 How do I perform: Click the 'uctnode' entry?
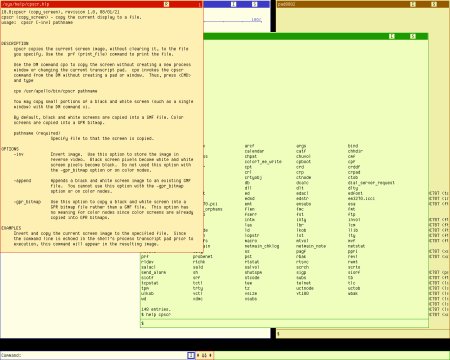pyautogui.click(x=305, y=288)
